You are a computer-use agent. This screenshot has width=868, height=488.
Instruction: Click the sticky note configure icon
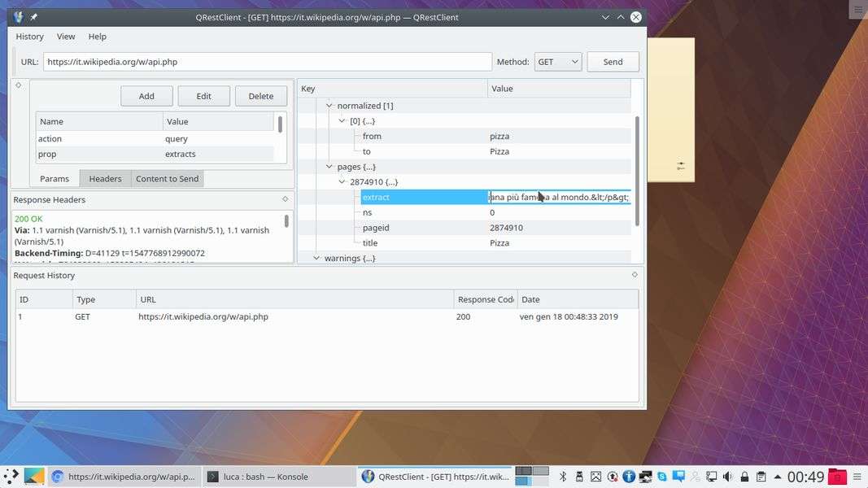681,166
